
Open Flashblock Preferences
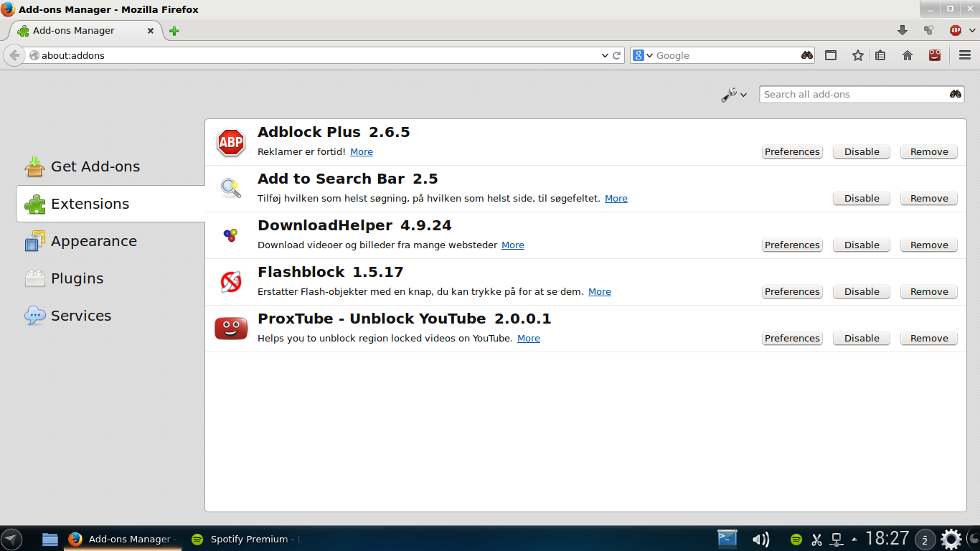coord(792,291)
